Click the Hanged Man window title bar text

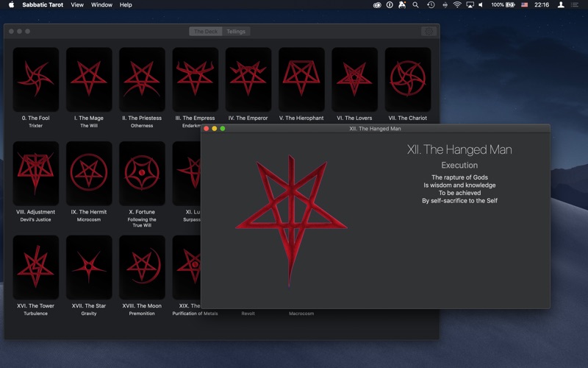point(375,128)
